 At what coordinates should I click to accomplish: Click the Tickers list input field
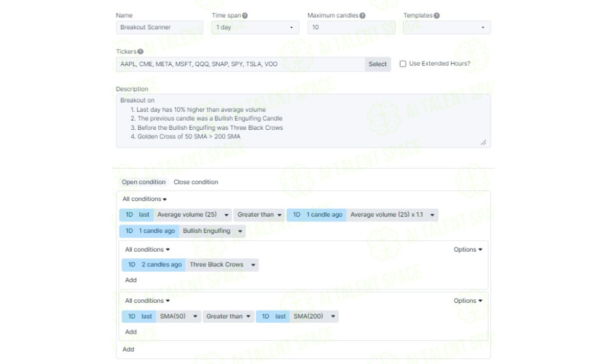tap(240, 64)
